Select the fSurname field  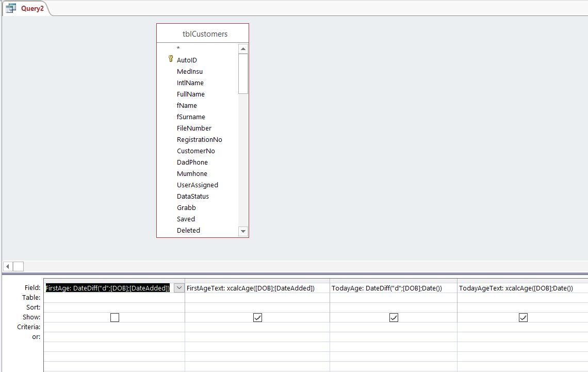point(191,117)
